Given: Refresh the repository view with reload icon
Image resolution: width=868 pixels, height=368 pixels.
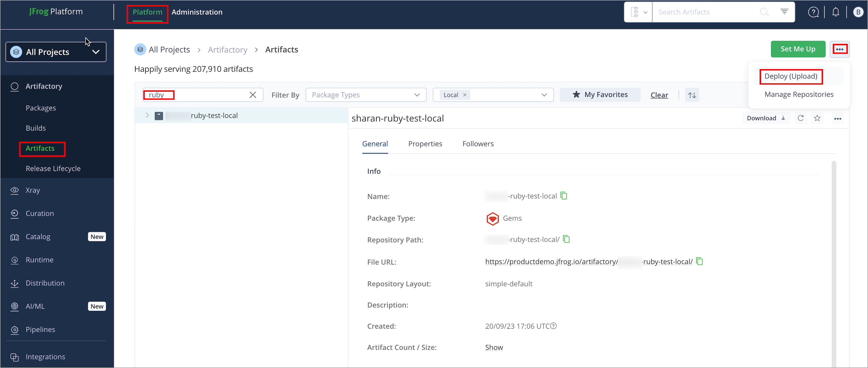Looking at the screenshot, I should (801, 118).
